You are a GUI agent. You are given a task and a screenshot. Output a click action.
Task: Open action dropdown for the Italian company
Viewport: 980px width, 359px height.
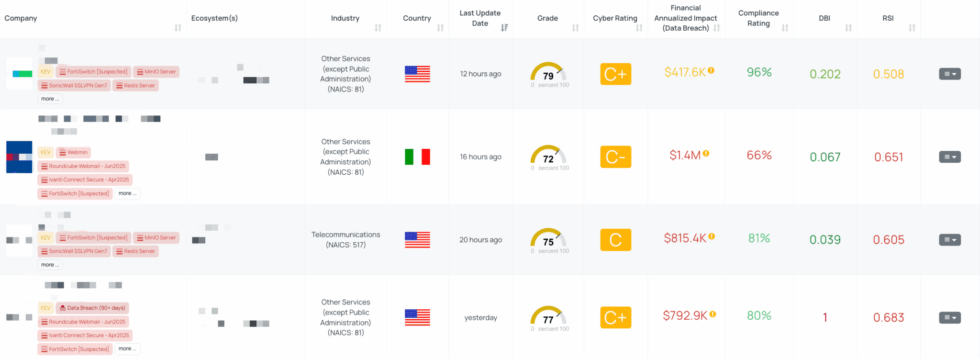pyautogui.click(x=950, y=157)
